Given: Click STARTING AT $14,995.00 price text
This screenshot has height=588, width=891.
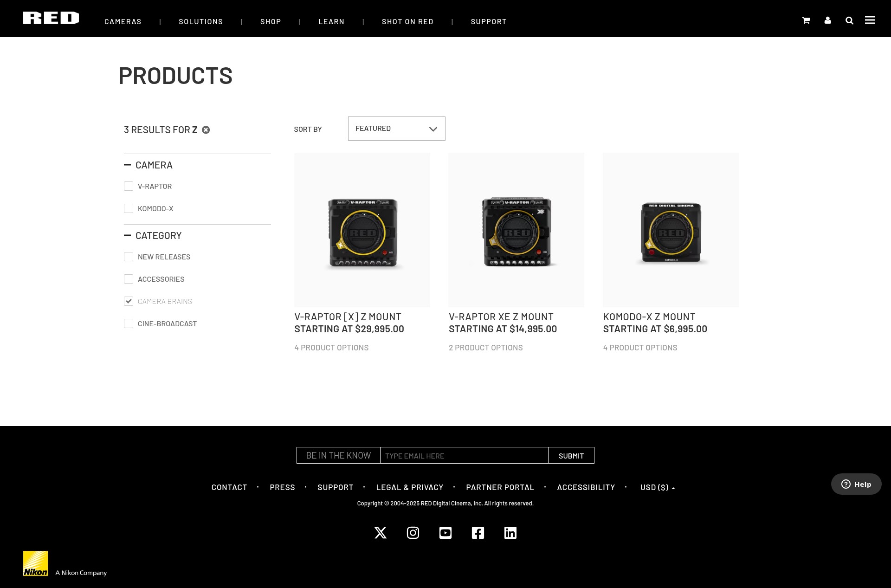Looking at the screenshot, I should tap(503, 329).
